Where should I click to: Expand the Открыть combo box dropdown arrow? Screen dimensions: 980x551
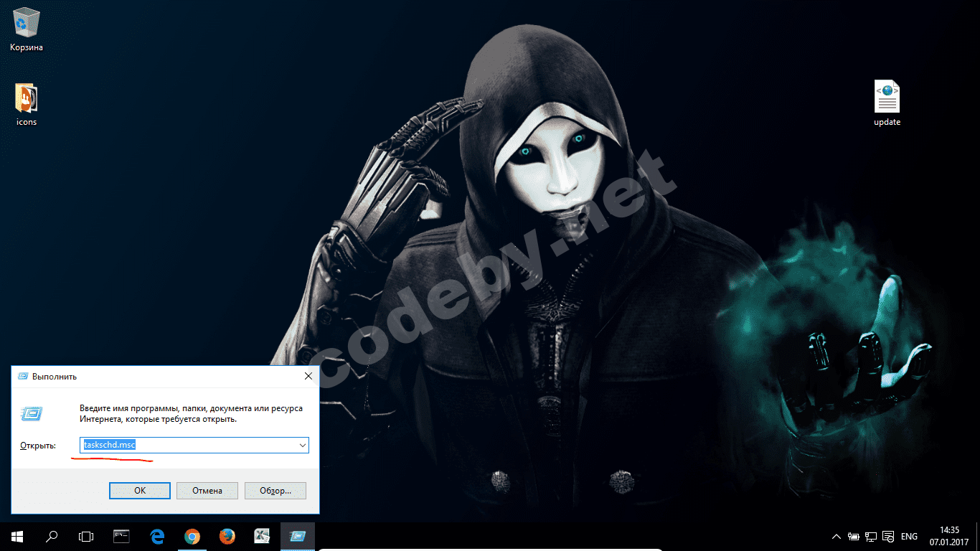point(302,446)
